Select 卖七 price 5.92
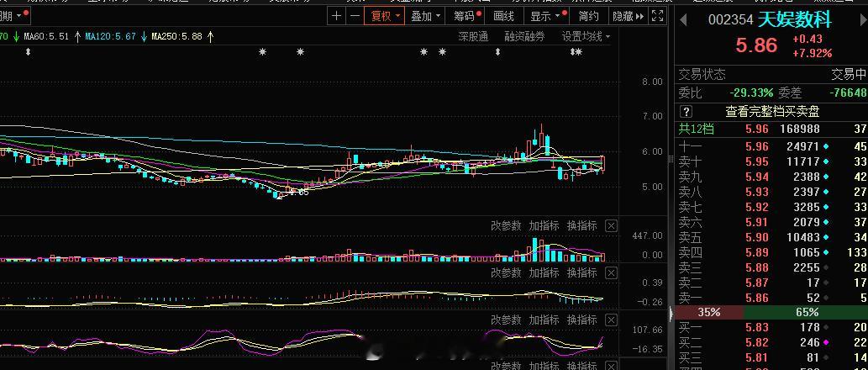 coord(757,207)
